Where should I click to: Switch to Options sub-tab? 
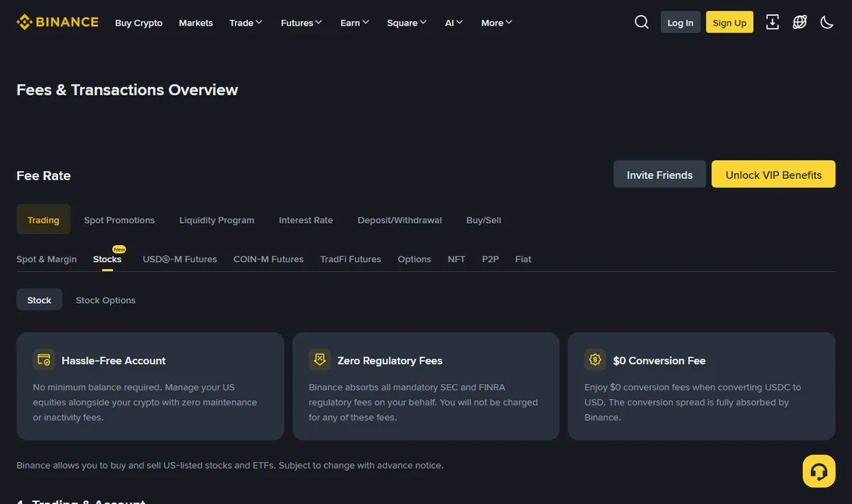point(415,259)
